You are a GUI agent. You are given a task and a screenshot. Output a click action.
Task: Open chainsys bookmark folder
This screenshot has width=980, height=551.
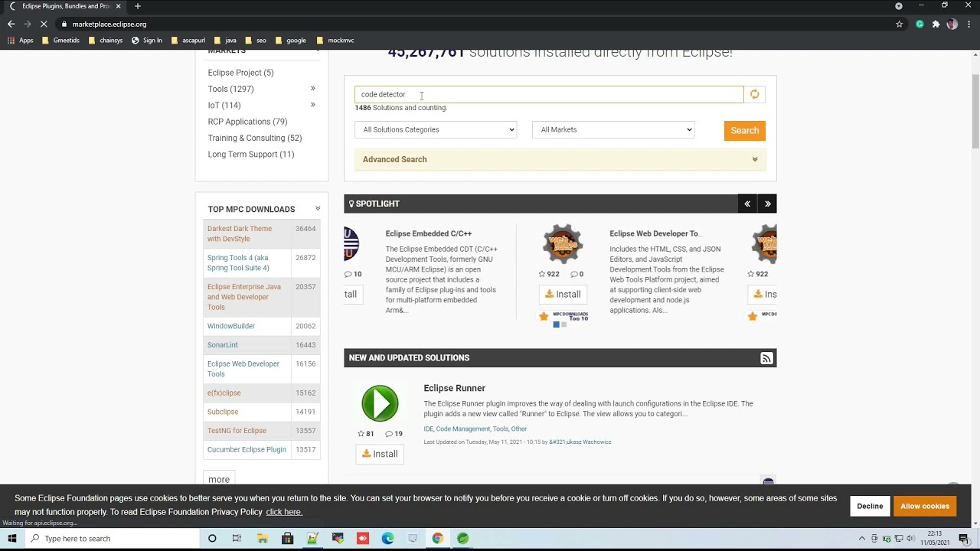click(x=106, y=41)
